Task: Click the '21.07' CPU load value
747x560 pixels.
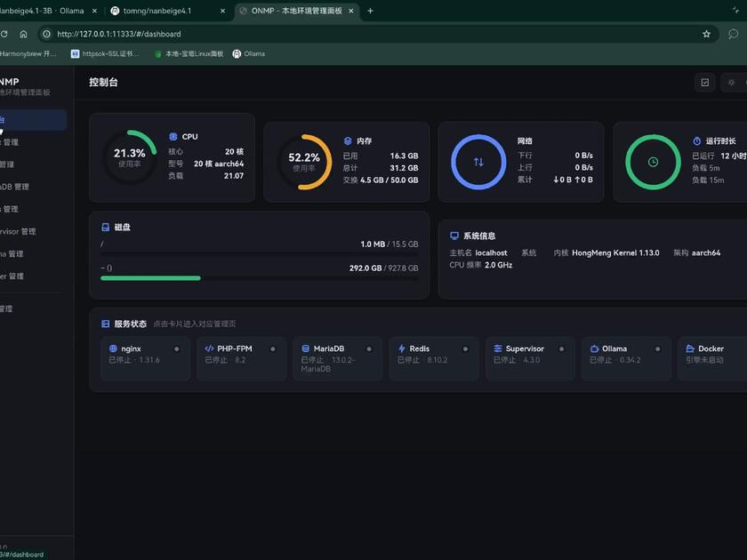Action: point(234,176)
